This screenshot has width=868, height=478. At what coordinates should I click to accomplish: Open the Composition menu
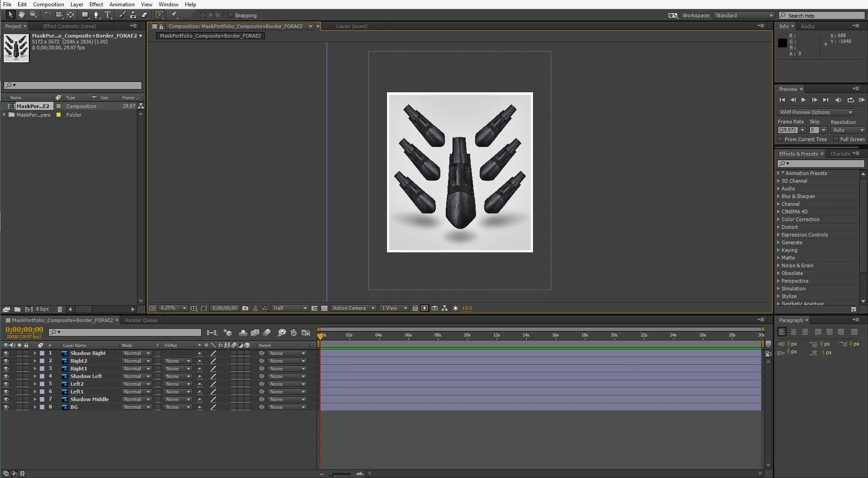click(x=48, y=5)
